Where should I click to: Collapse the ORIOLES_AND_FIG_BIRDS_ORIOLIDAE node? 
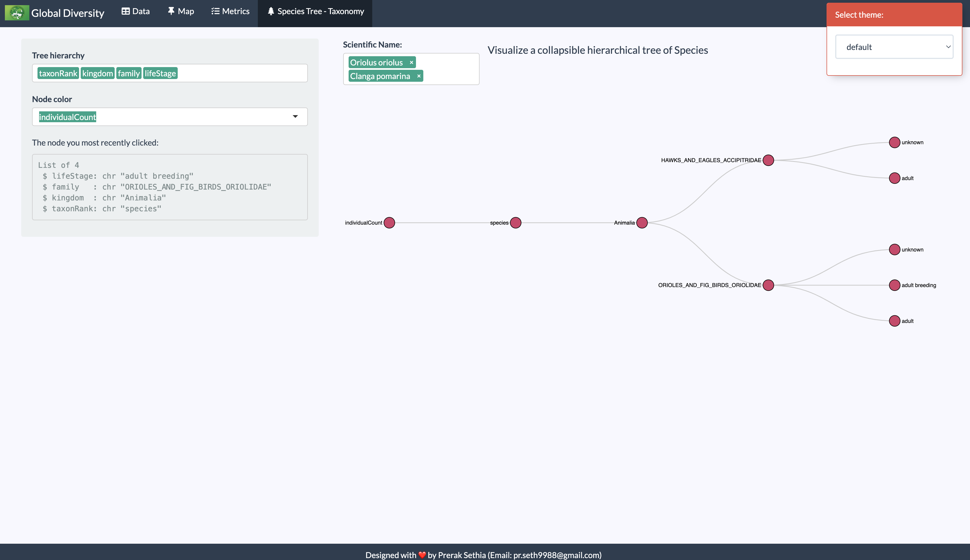(768, 285)
